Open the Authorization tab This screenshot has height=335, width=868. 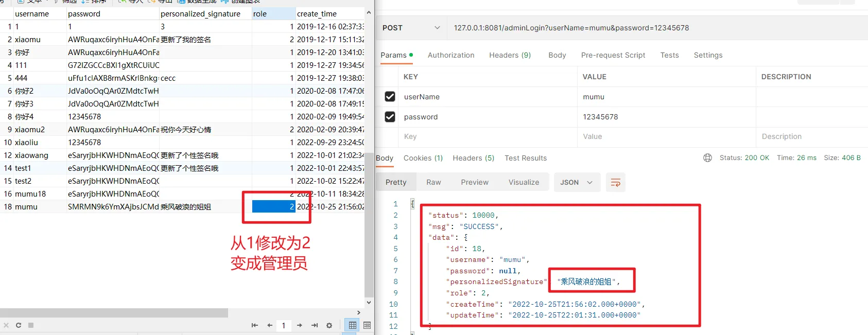point(451,55)
